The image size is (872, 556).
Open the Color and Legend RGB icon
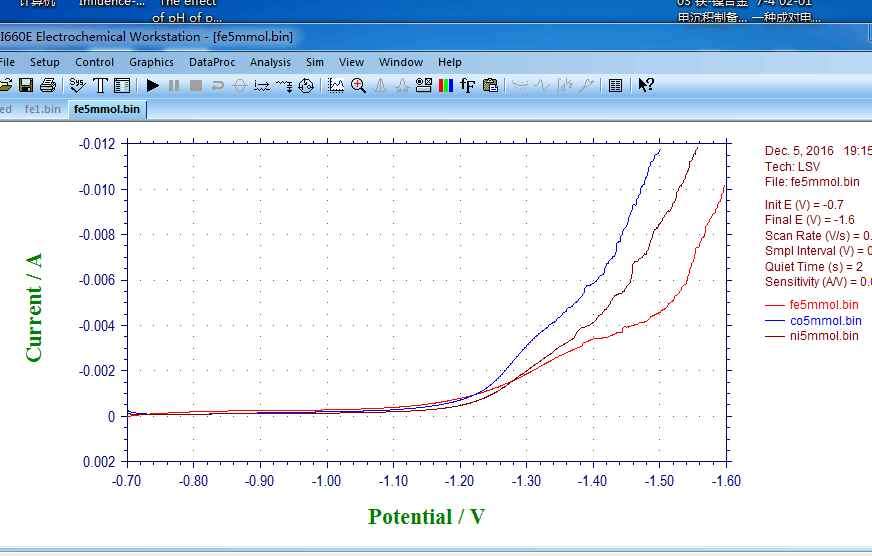click(x=445, y=86)
